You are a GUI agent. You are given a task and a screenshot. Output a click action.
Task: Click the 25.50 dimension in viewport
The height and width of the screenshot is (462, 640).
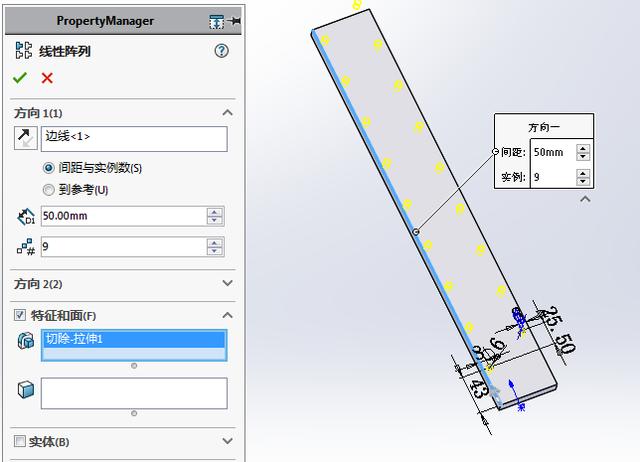(558, 329)
